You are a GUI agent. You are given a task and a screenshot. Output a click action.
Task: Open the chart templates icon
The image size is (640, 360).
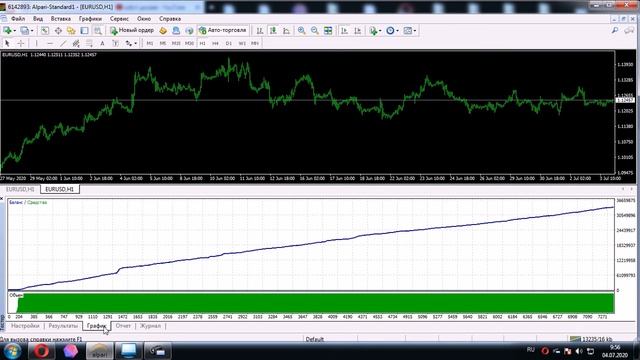pos(407,31)
